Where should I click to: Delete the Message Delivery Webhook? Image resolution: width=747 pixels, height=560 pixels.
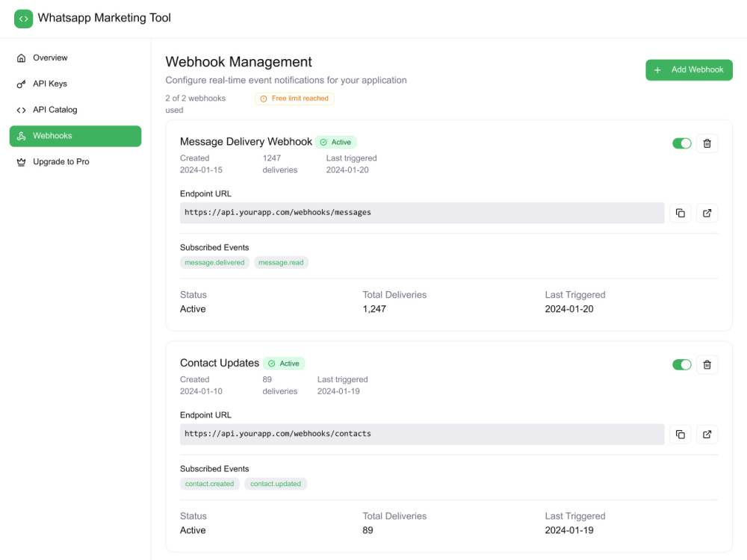point(707,143)
